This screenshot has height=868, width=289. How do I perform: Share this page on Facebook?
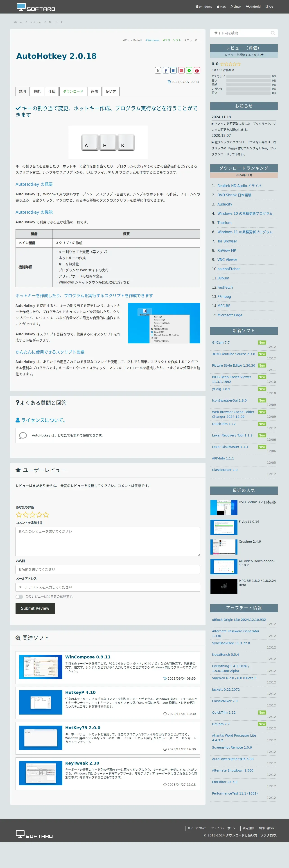166,71
